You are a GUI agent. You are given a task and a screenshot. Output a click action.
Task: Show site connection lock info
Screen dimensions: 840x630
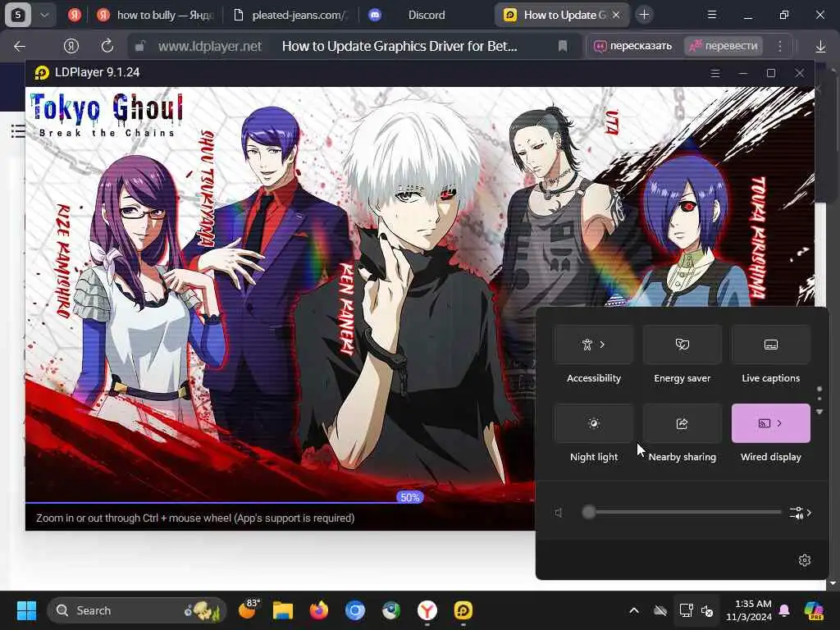point(139,46)
